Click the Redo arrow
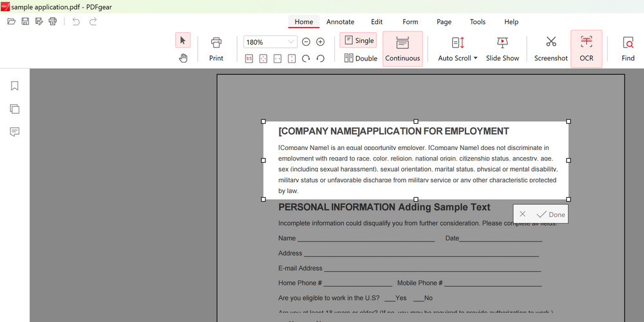This screenshot has height=322, width=644. coord(93,21)
